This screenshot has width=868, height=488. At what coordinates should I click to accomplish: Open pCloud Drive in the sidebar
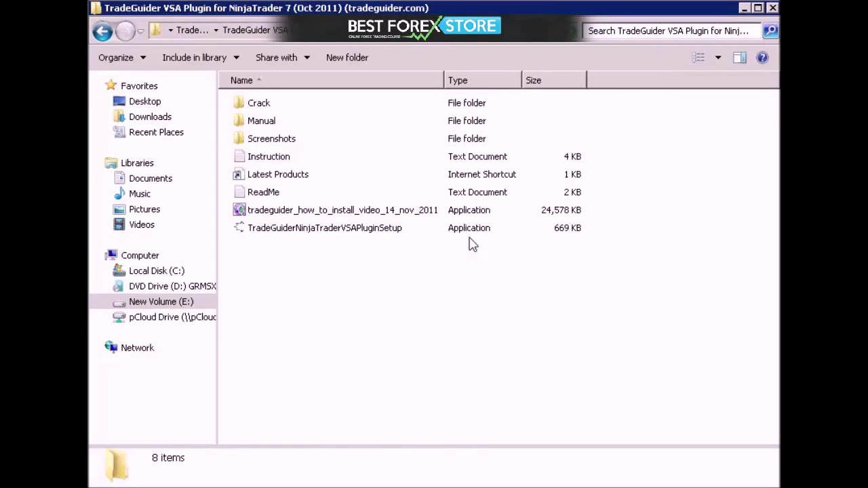172,317
